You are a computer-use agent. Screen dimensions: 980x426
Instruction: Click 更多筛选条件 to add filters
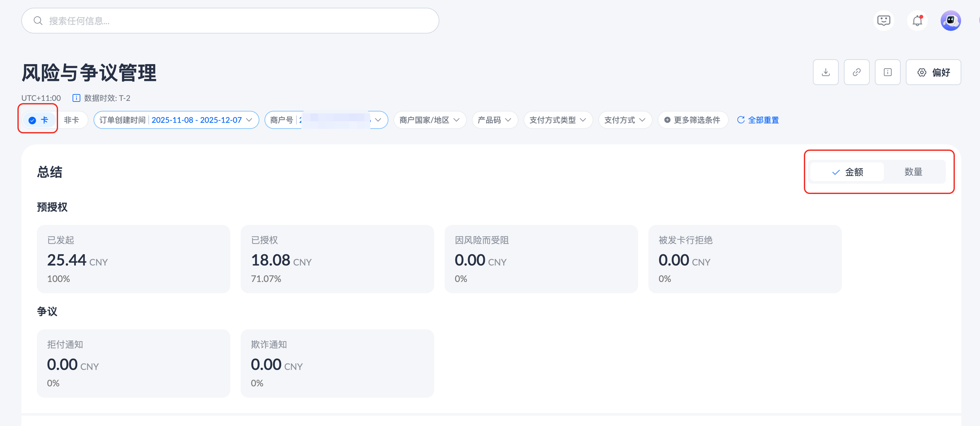[x=692, y=120]
